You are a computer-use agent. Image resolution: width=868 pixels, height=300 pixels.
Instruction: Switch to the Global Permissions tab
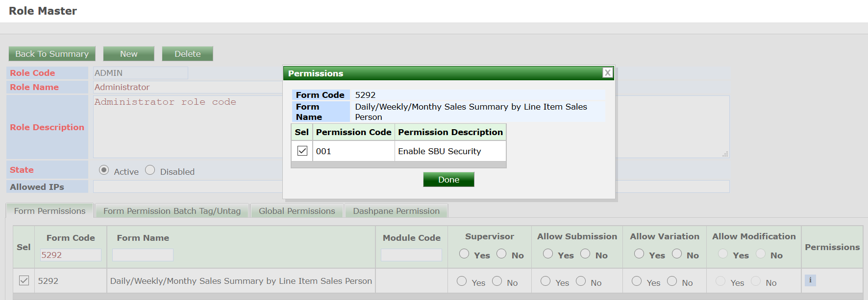(297, 211)
